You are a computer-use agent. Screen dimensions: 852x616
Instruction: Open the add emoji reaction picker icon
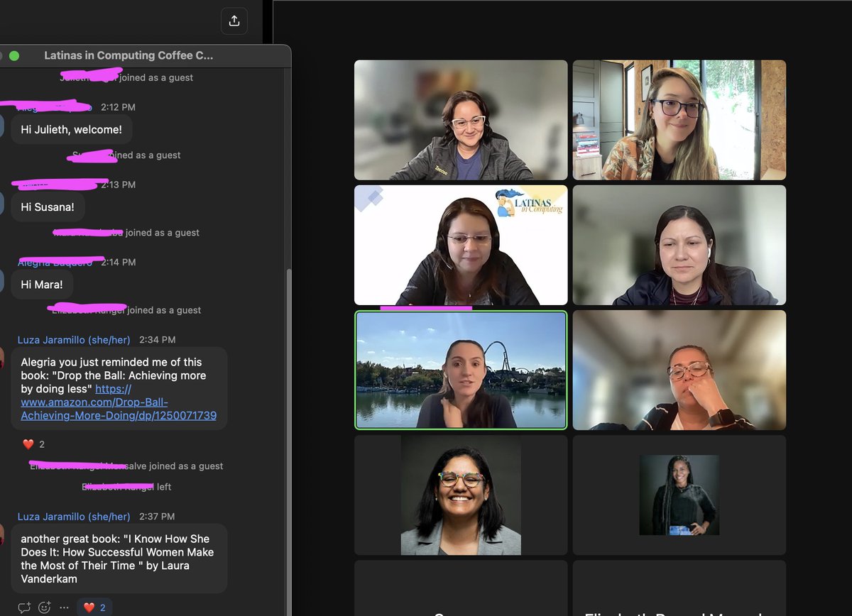[x=45, y=607]
